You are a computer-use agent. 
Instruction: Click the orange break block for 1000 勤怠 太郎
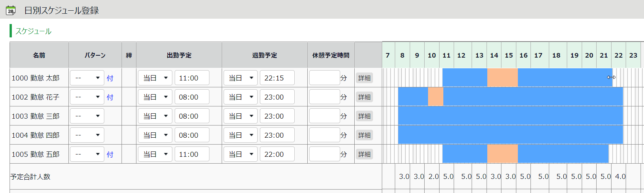502,78
